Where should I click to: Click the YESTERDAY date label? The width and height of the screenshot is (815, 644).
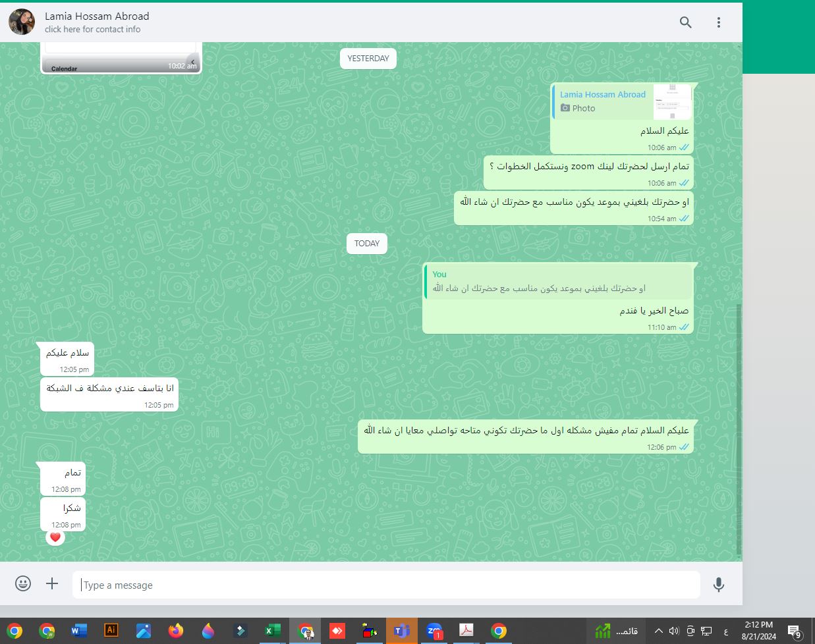[368, 58]
